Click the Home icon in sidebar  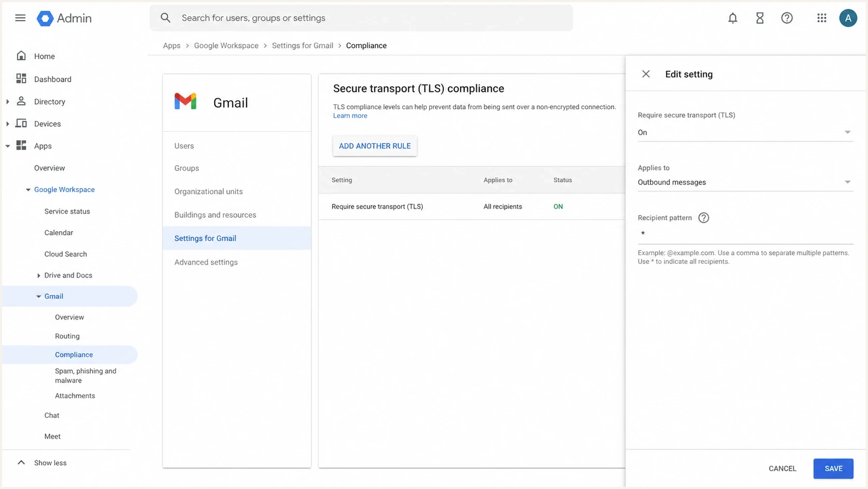pos(21,56)
